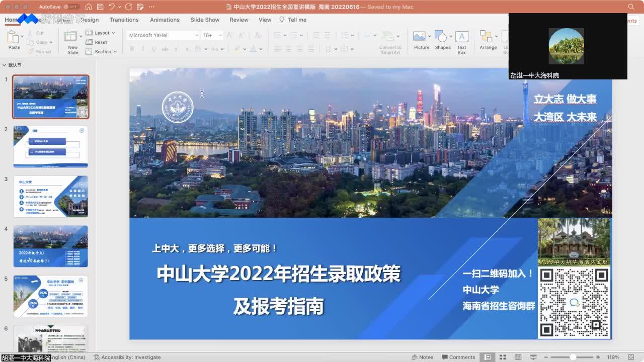Click the font color swatch icon
This screenshot has height=362, width=644.
(253, 49)
